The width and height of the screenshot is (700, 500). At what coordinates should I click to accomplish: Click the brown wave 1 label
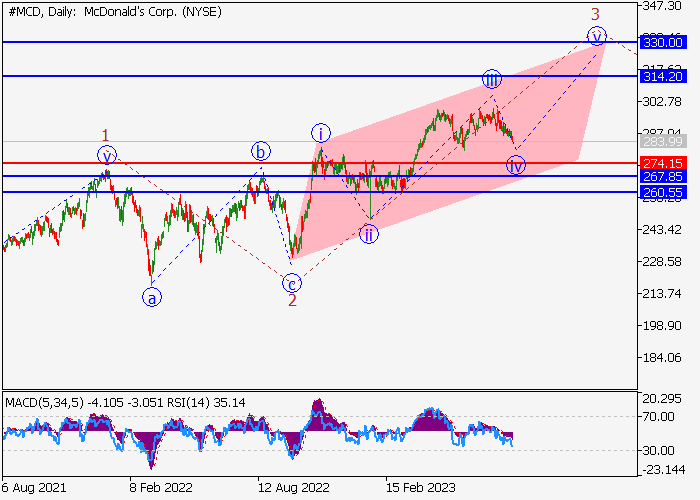pyautogui.click(x=105, y=135)
